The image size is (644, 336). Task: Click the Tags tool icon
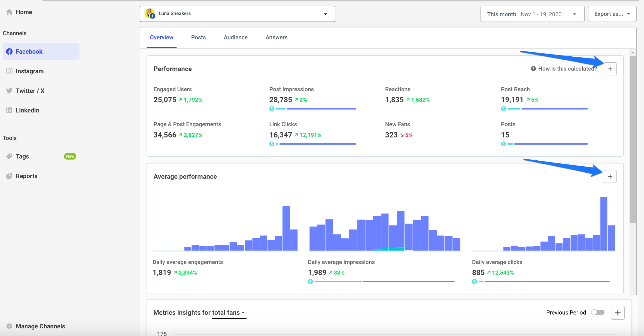point(9,156)
